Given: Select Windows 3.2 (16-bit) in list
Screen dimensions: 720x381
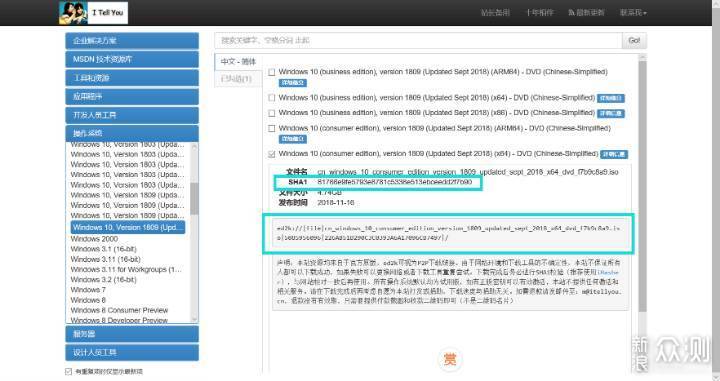Looking at the screenshot, I should 103,279.
